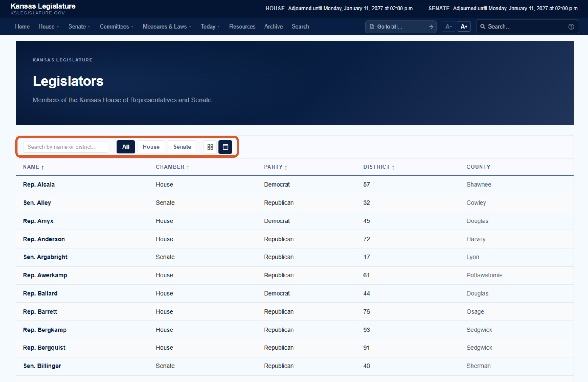Click Osage county cell
Screen dimensions: 588x382
pyautogui.click(x=475, y=312)
